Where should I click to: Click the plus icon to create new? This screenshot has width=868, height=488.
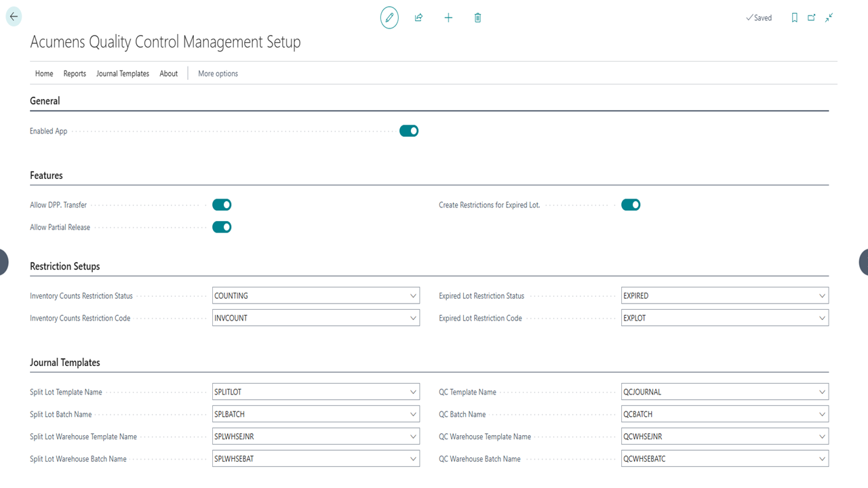coord(448,18)
